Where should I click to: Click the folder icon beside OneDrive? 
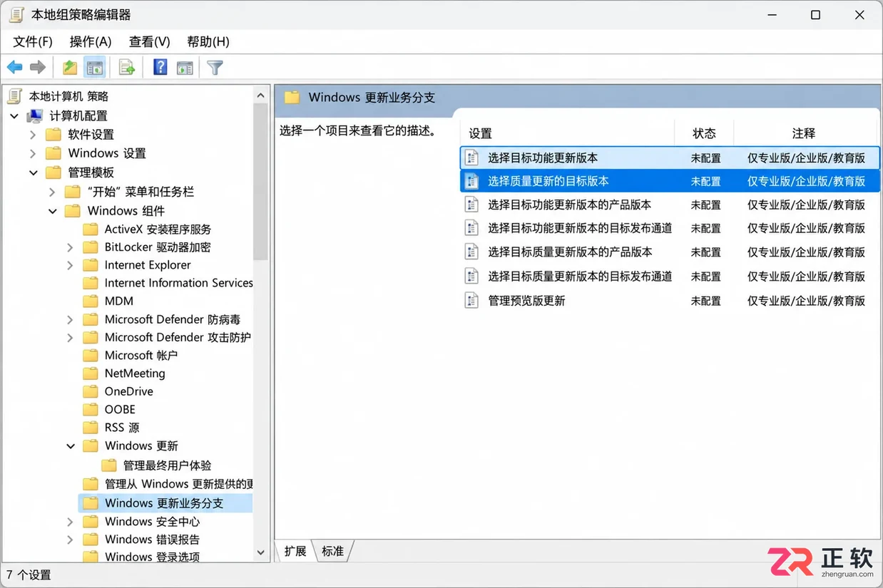90,391
